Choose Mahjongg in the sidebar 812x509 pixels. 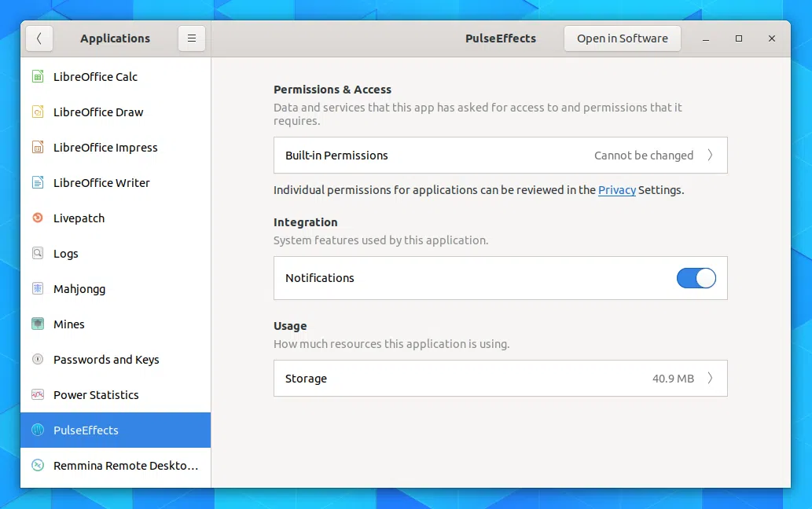(x=116, y=288)
